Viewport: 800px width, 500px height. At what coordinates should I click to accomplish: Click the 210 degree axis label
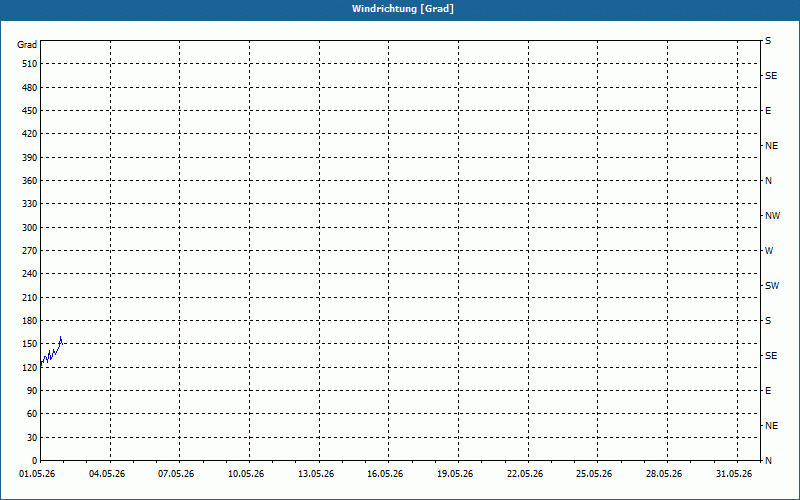(30, 297)
